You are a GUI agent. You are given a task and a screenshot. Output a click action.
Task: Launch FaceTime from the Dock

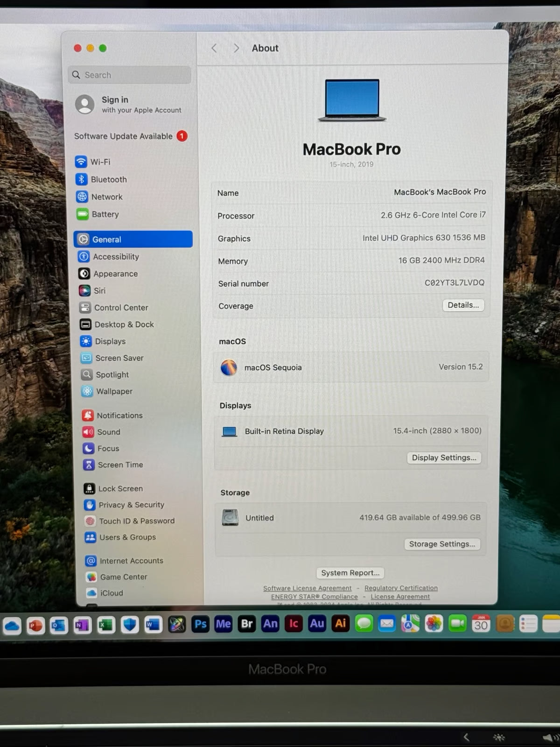458,623
